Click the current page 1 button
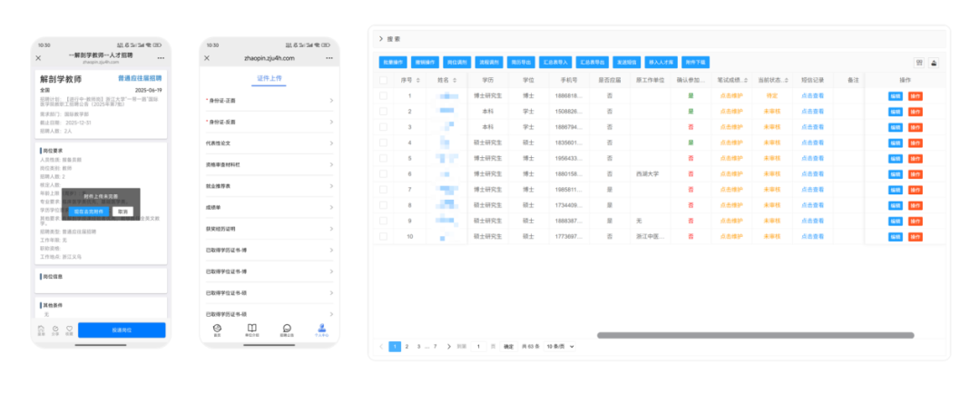The image size is (980, 394). tap(395, 347)
